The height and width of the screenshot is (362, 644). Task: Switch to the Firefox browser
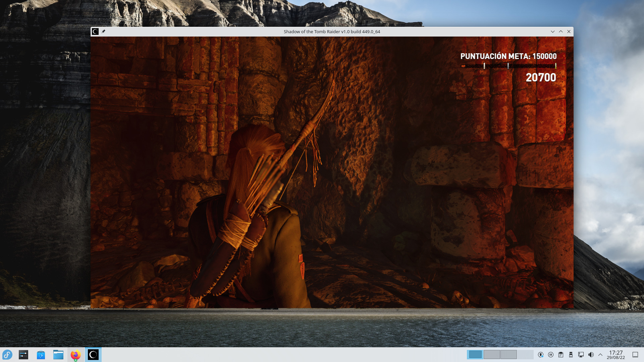(x=75, y=355)
